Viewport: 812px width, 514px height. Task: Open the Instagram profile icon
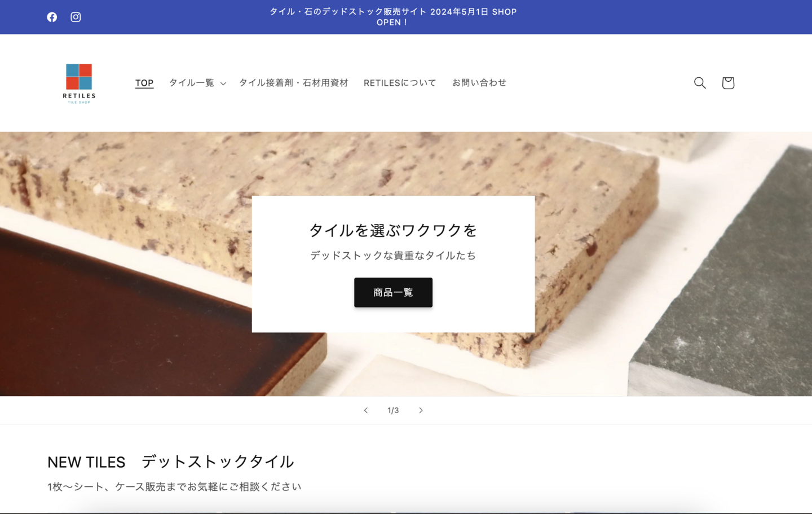(76, 17)
